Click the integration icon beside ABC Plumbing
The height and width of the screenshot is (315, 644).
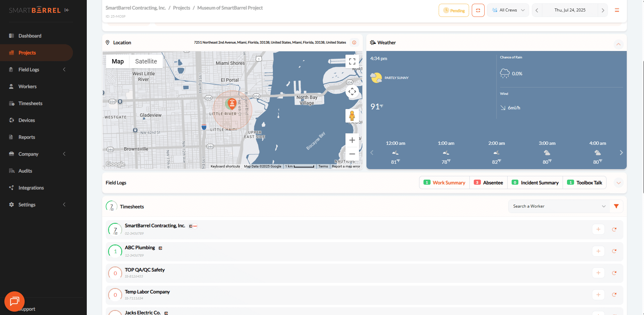[x=160, y=248]
